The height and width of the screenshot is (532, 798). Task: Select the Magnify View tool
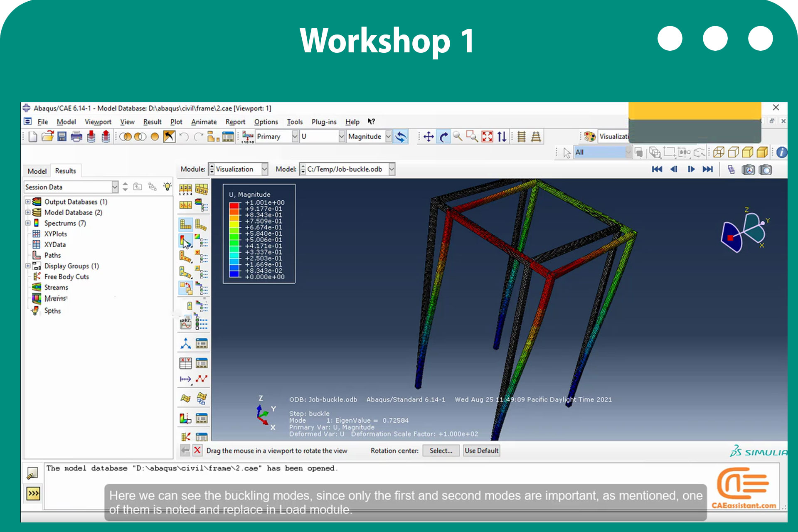(458, 137)
